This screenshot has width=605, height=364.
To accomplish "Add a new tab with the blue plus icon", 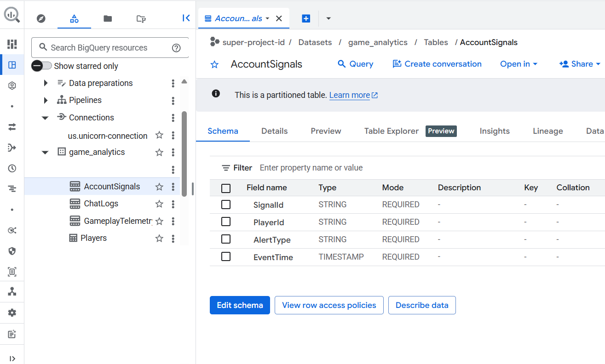I will click(305, 18).
